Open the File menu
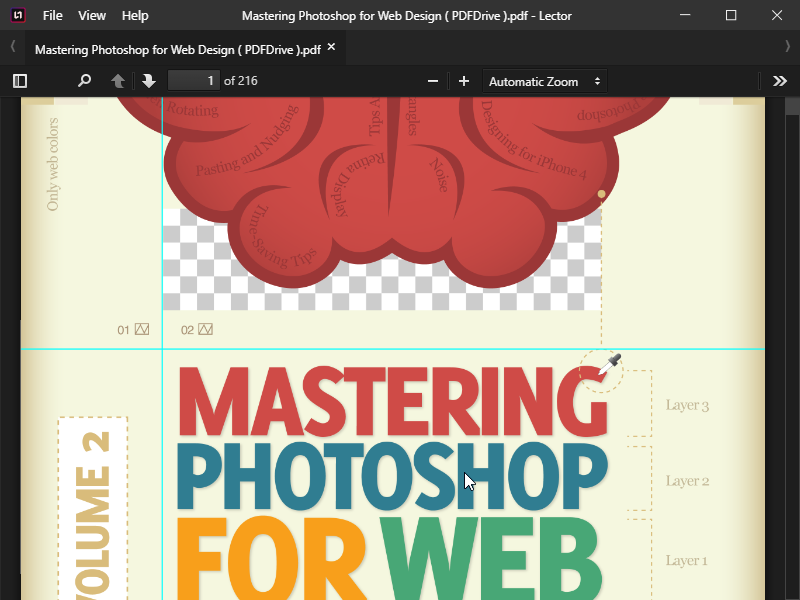Viewport: 800px width, 600px height. (x=53, y=15)
